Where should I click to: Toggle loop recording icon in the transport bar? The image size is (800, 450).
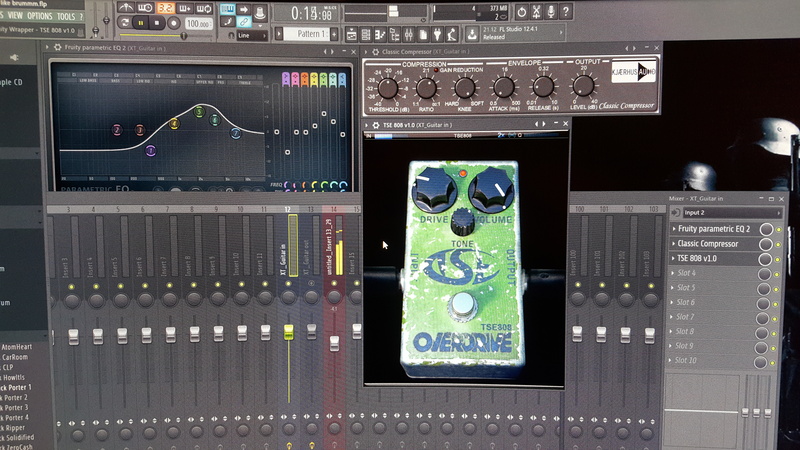point(204,9)
